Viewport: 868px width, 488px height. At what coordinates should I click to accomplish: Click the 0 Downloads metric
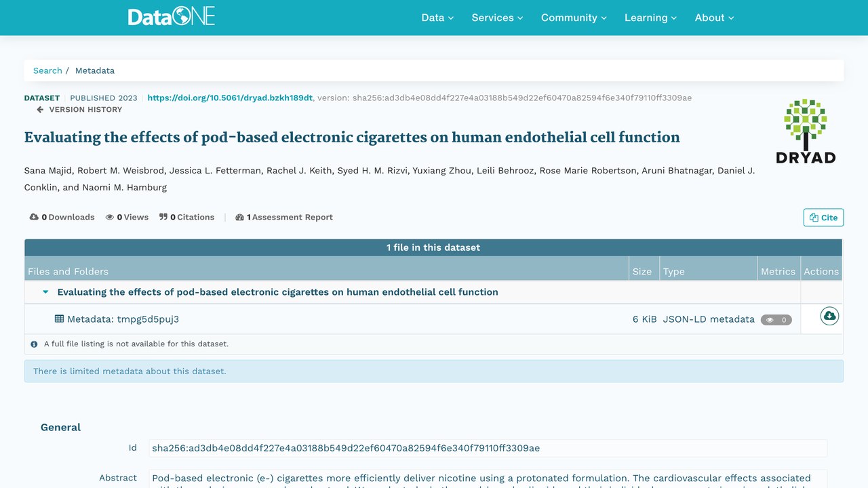62,217
